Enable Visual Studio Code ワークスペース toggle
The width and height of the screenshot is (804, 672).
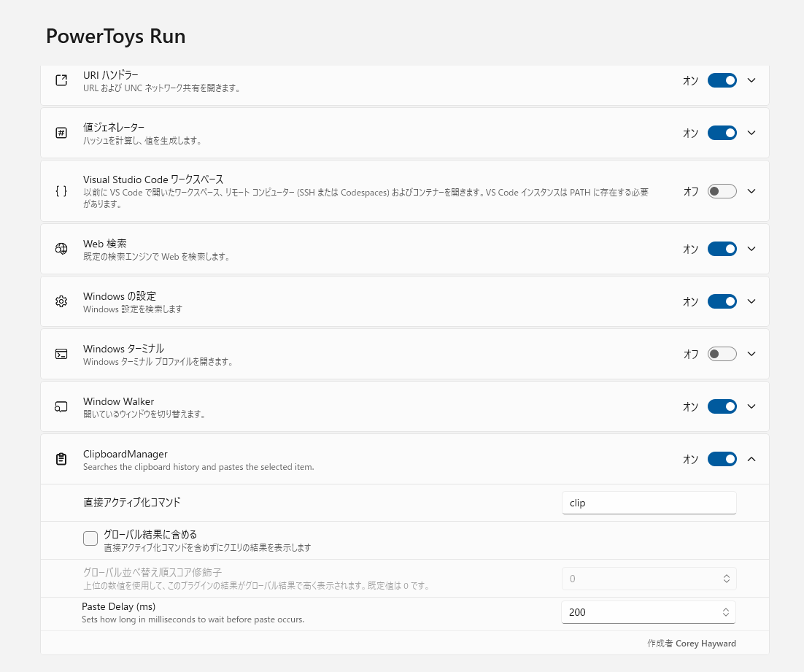(722, 191)
